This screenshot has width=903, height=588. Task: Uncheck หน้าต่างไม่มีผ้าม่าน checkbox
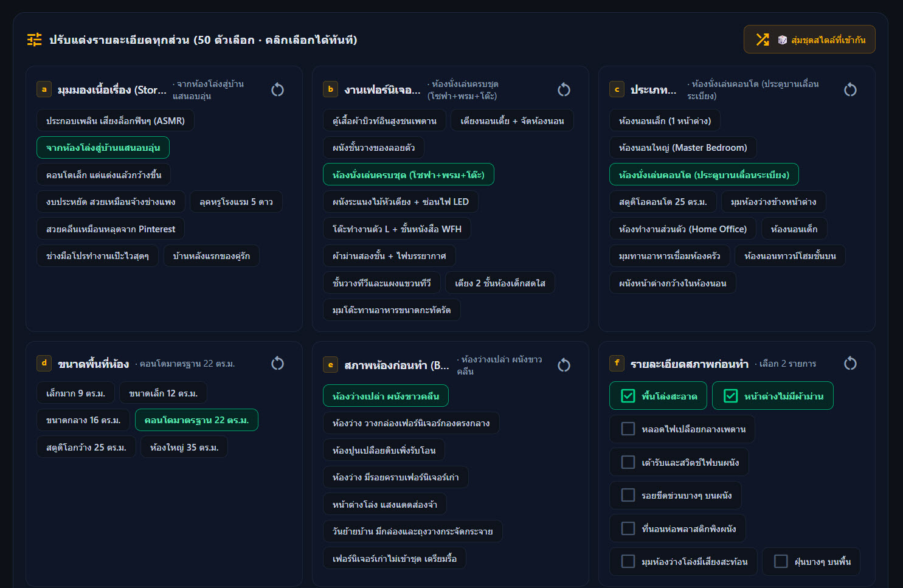731,396
